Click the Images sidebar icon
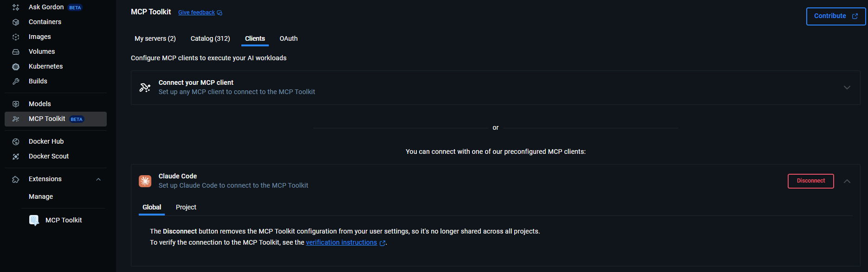Viewport: 868px width, 272px height. 16,37
